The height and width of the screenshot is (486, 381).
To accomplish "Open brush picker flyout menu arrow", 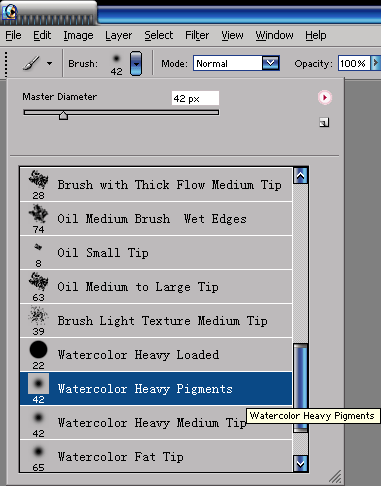I will (325, 98).
